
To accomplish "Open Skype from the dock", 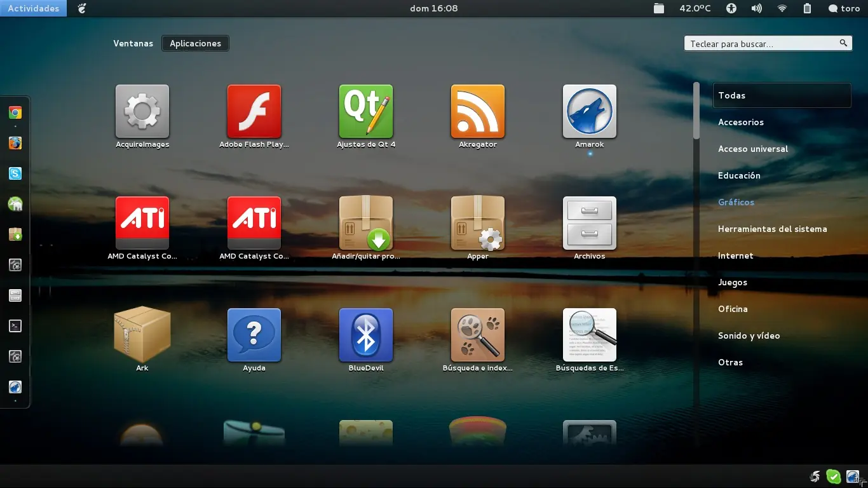I will (15, 173).
